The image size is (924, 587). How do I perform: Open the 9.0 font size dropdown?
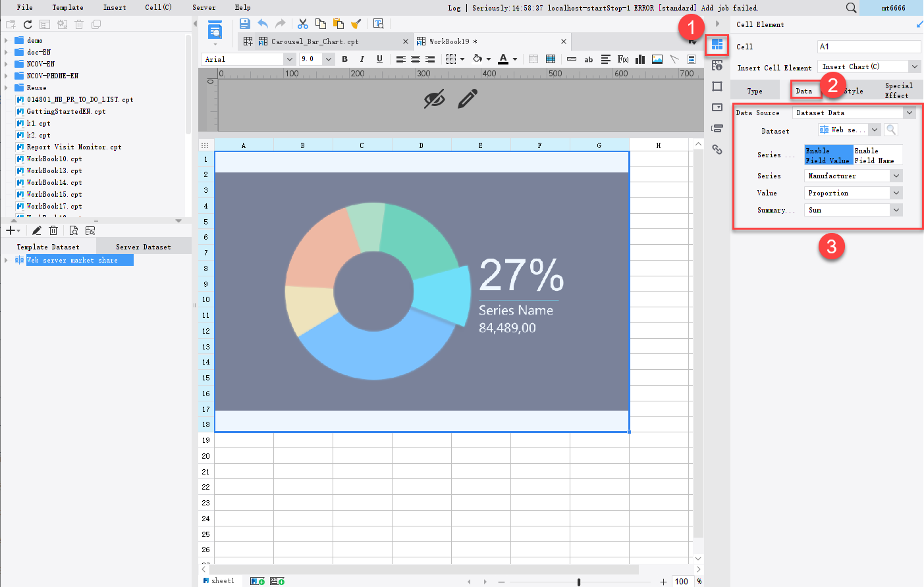[x=329, y=59]
